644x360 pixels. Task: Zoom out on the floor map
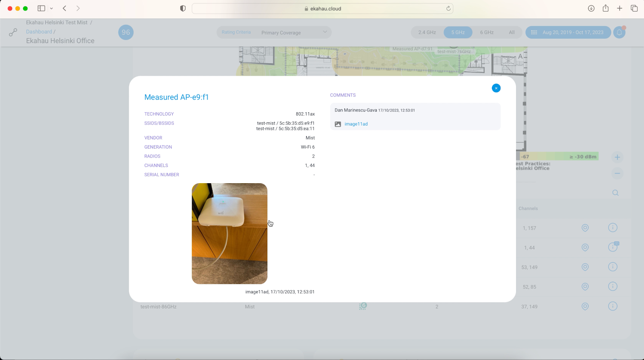[617, 174]
